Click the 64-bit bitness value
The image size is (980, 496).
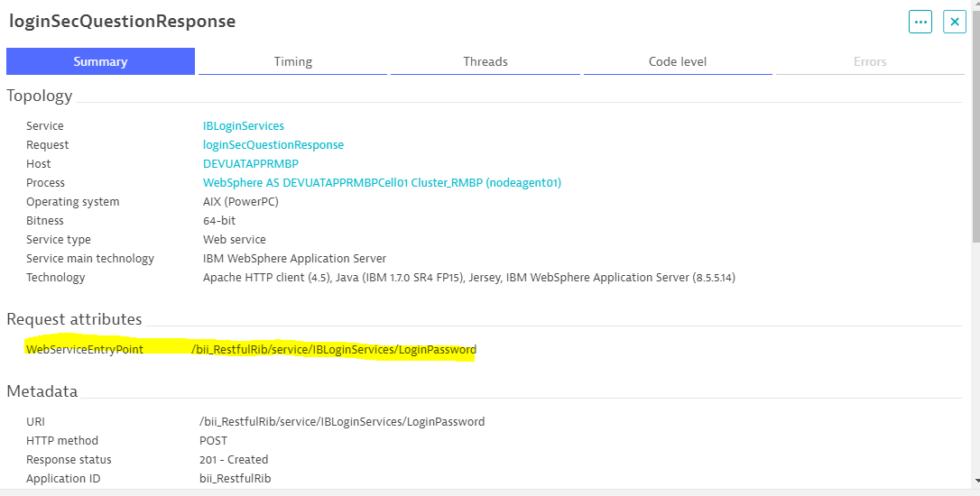219,221
